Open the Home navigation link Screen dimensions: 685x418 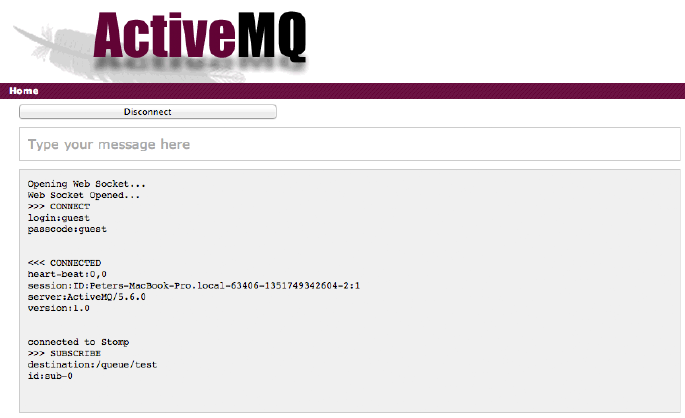[24, 91]
